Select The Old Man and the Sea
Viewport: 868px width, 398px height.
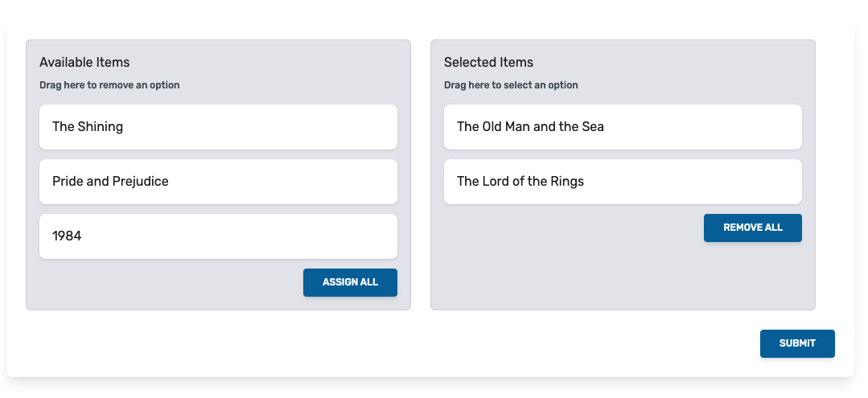coord(623,127)
